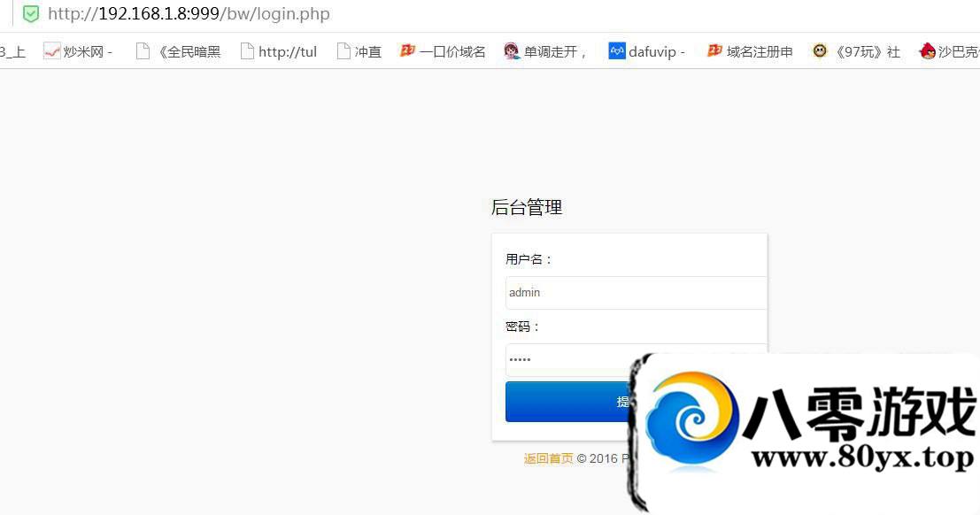The height and width of the screenshot is (515, 980).
Task: Open the 炒米网 bookmark
Action: [78, 51]
